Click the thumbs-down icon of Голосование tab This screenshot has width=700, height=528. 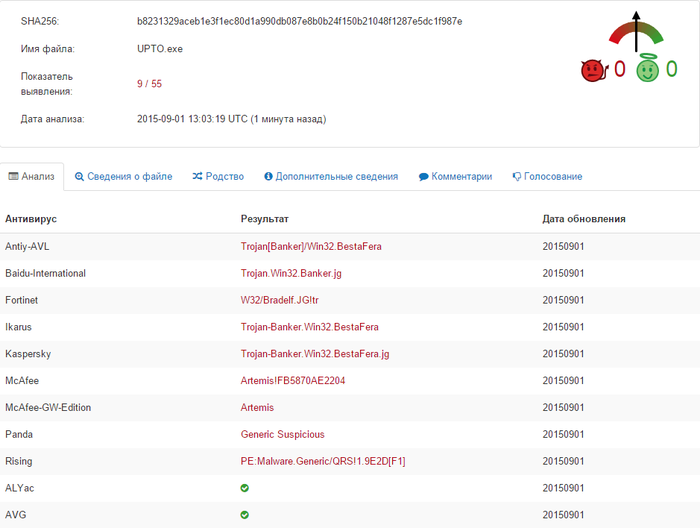click(517, 177)
